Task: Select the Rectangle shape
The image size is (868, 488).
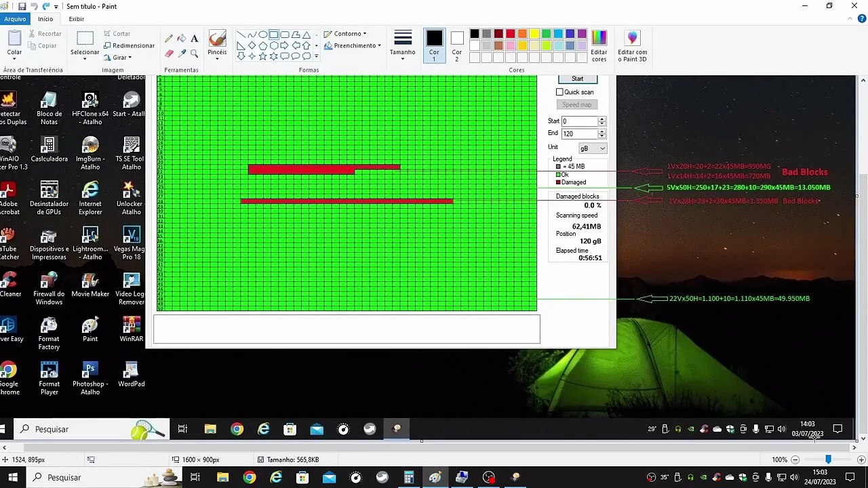Action: [x=273, y=35]
